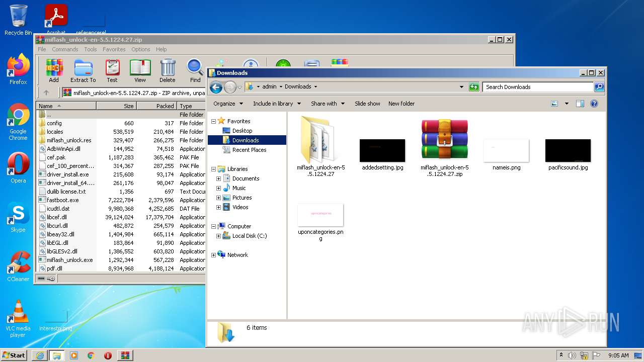This screenshot has height=362, width=644.
Task: Sort archive list by Name column
Action: [66, 106]
